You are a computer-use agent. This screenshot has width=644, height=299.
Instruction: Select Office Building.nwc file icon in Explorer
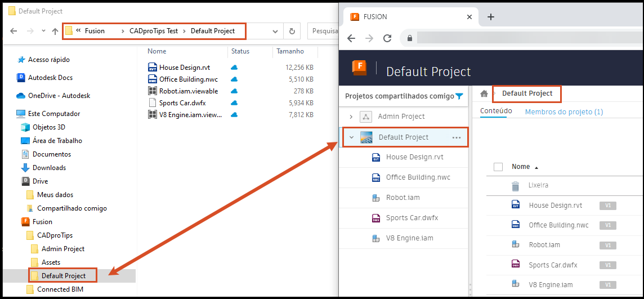[153, 79]
